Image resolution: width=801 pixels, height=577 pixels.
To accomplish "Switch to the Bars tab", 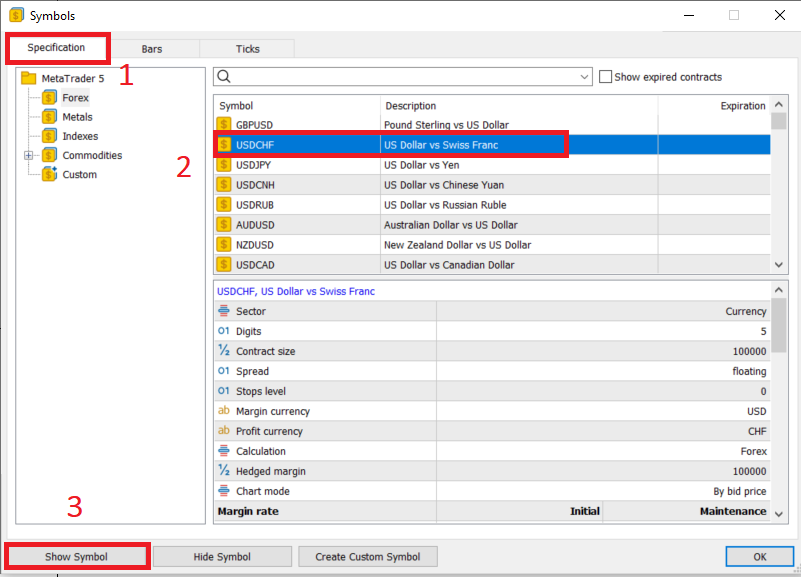I will [152, 49].
